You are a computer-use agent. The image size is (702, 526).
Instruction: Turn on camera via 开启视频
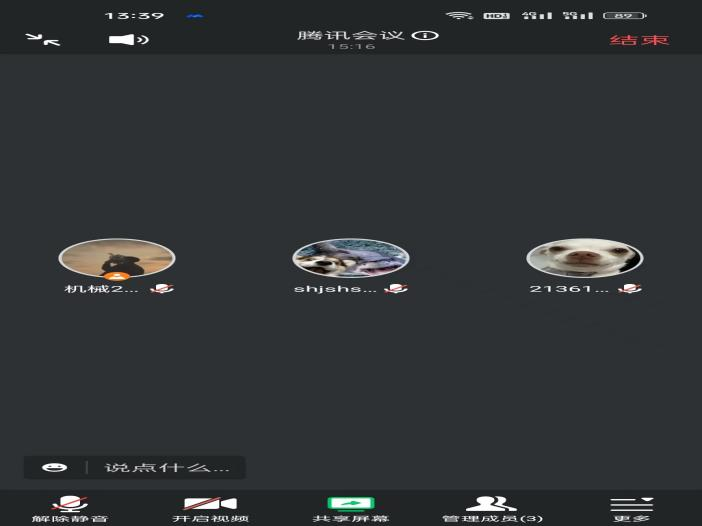(x=210, y=508)
